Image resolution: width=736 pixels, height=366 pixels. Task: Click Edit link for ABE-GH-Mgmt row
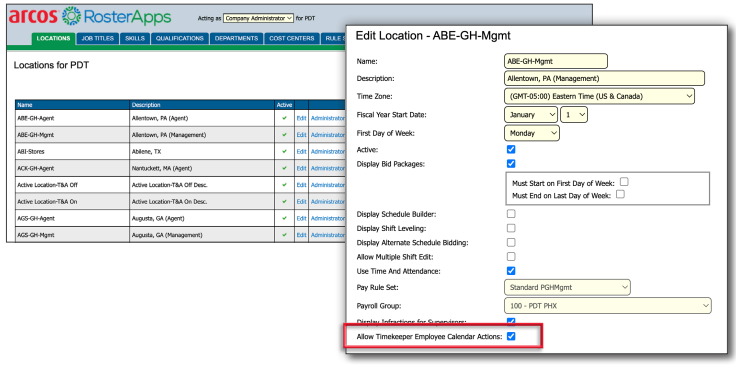pyautogui.click(x=301, y=135)
